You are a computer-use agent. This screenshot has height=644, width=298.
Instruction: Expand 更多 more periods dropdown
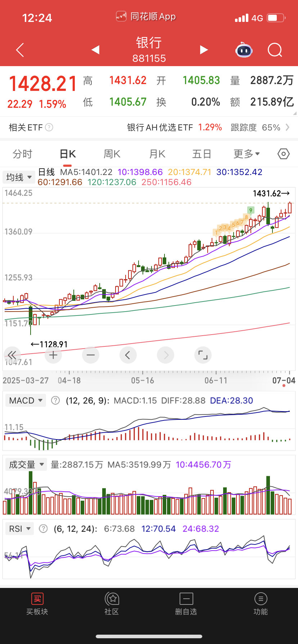click(247, 154)
